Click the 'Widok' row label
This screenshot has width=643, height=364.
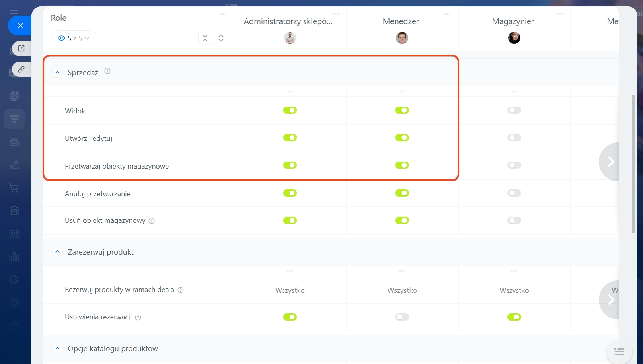point(75,111)
